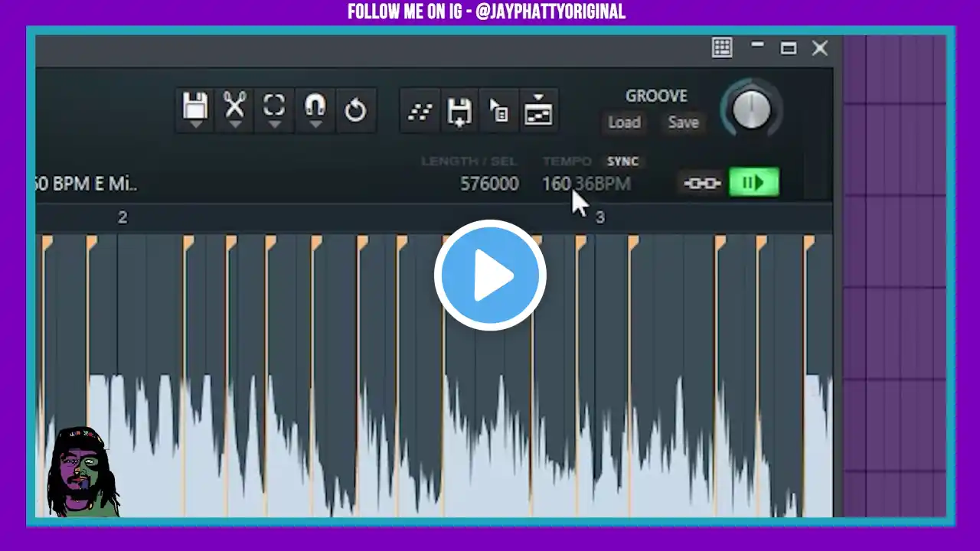Click the chain link icon
The height and width of the screenshot is (551, 980).
pyautogui.click(x=702, y=184)
